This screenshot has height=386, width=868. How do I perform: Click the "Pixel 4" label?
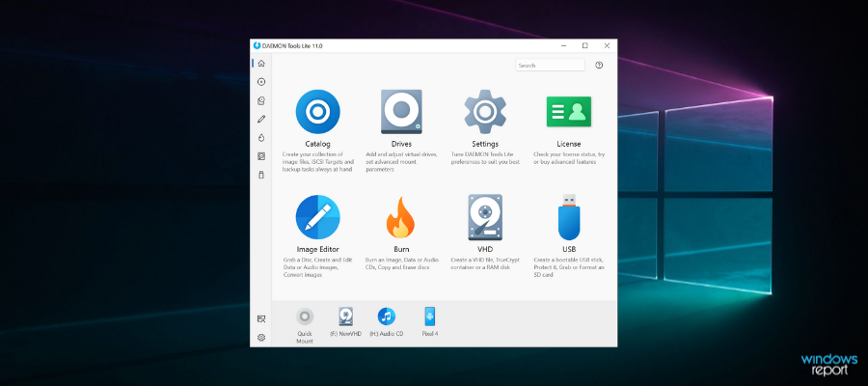tap(429, 334)
